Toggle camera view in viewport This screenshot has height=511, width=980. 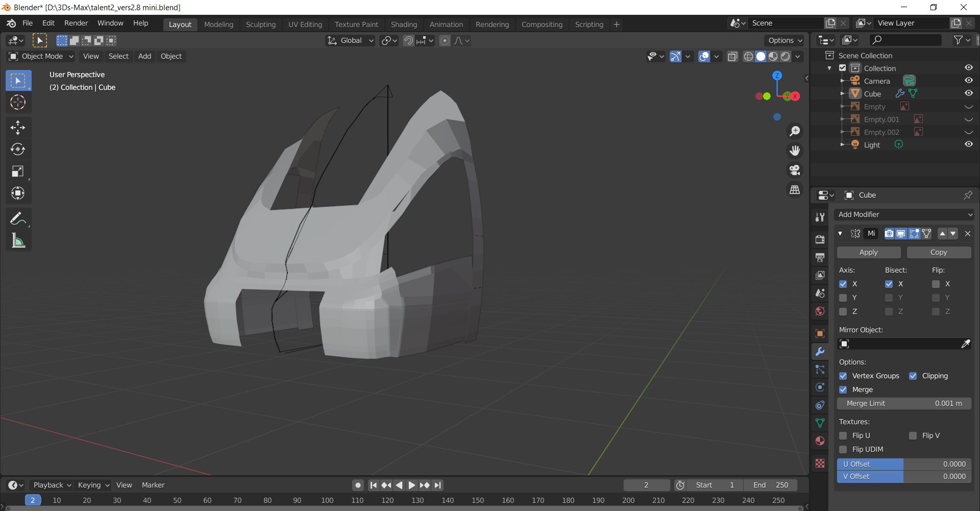795,170
